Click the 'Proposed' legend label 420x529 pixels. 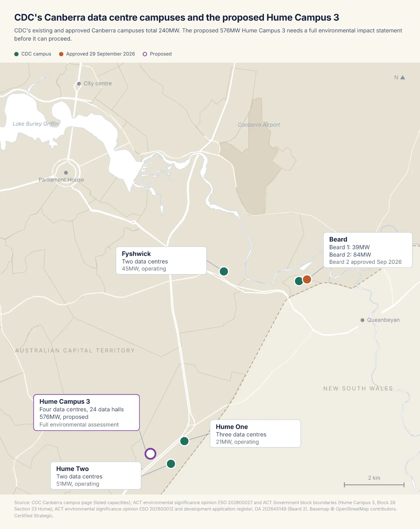point(161,54)
